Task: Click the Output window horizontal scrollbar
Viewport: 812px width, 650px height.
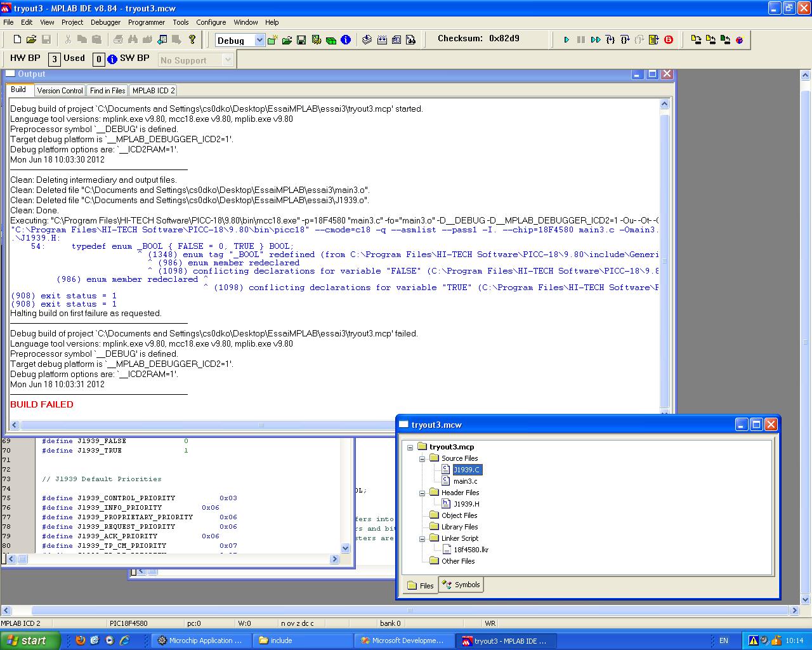Action: coord(260,425)
